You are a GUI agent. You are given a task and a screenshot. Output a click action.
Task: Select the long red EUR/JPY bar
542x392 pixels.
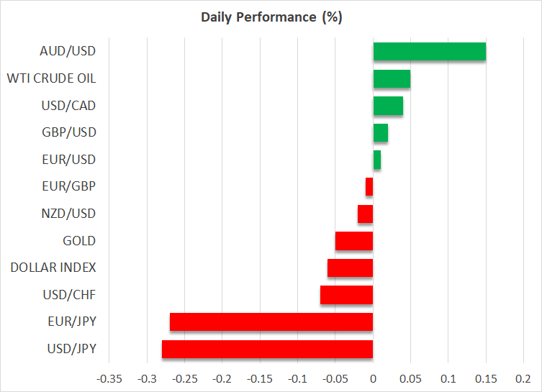click(271, 322)
